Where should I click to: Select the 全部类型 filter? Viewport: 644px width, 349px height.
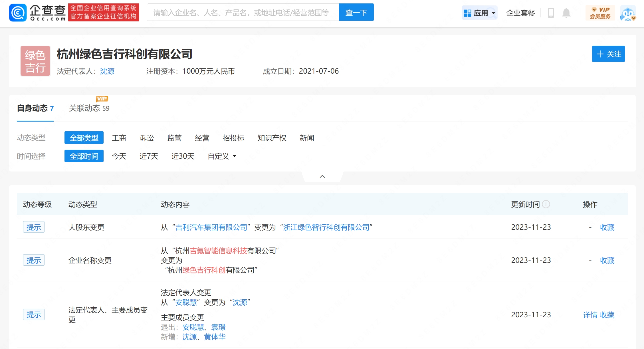coord(84,138)
